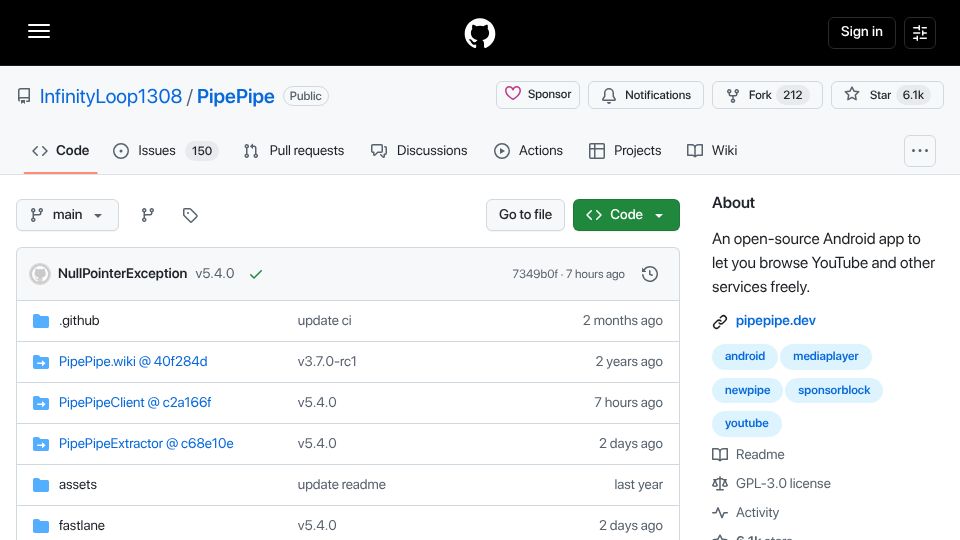Click the .github folder icon
The width and height of the screenshot is (960, 540).
(41, 321)
